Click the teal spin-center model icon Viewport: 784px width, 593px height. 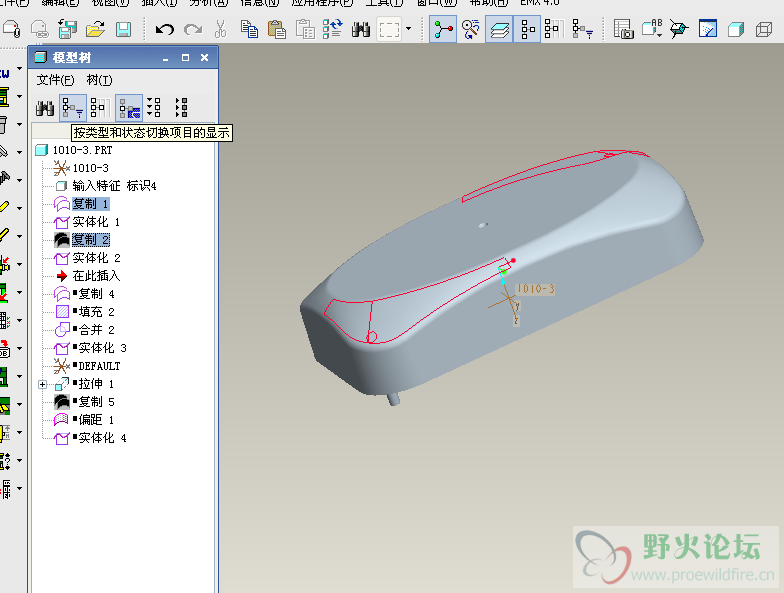tap(679, 30)
